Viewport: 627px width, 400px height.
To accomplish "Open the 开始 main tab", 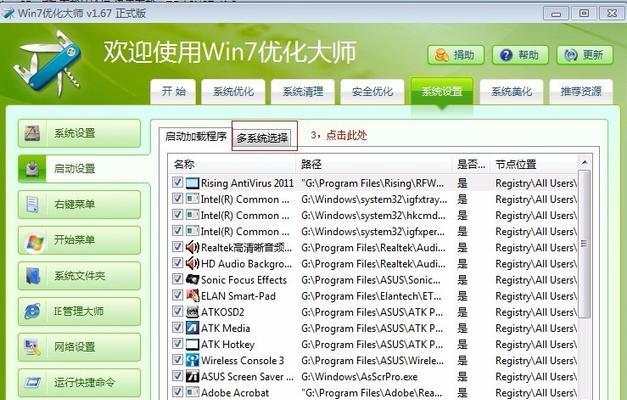I will click(x=173, y=92).
